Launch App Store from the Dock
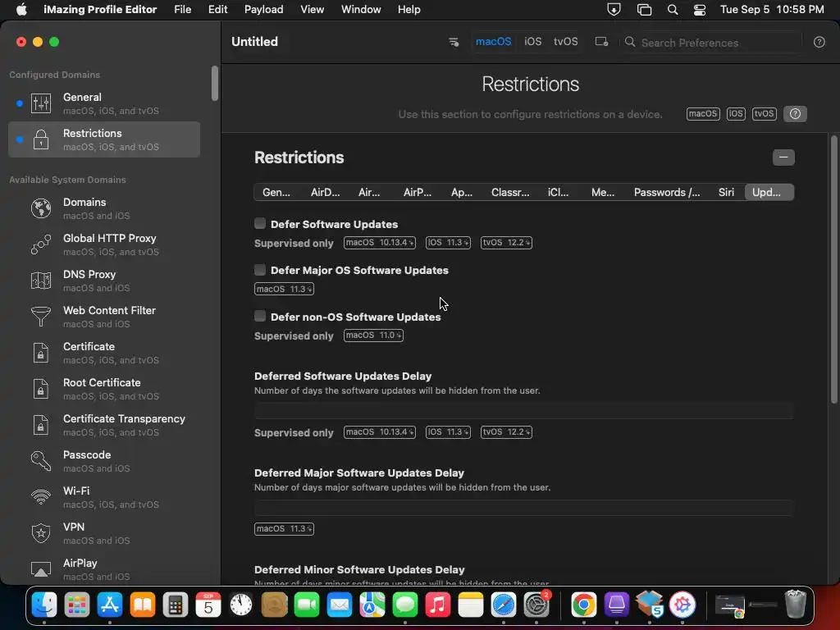840x630 pixels. (110, 605)
